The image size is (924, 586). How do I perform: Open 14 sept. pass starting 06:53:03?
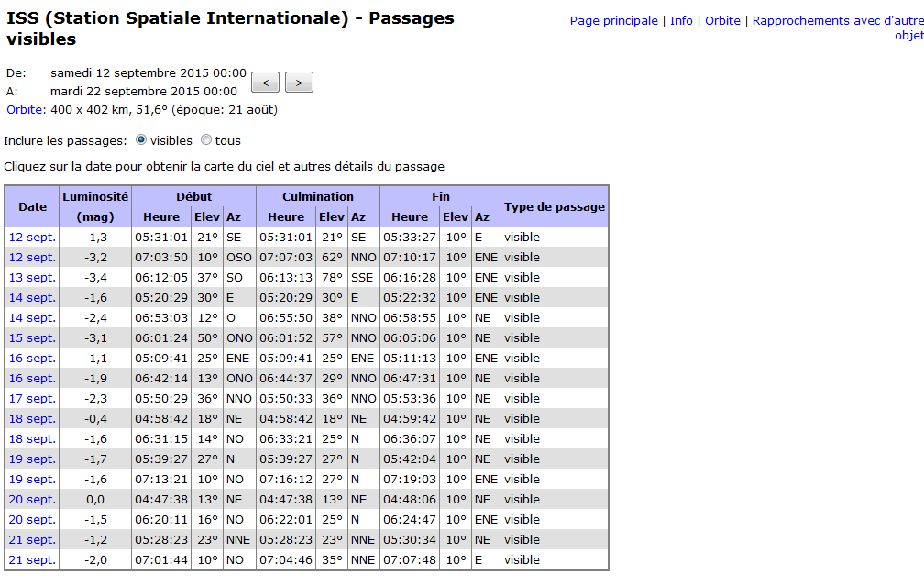click(32, 317)
